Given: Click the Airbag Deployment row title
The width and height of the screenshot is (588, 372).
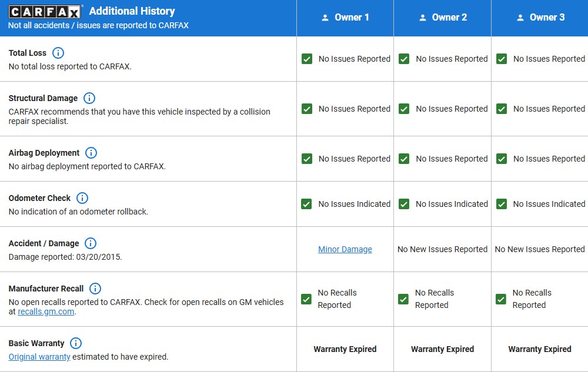Looking at the screenshot, I should click(x=44, y=153).
